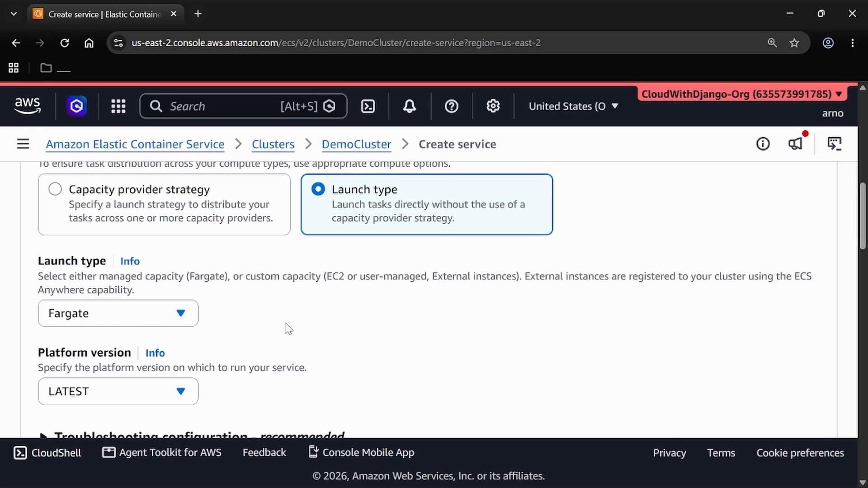Open the browser profile icon

[x=828, y=43]
